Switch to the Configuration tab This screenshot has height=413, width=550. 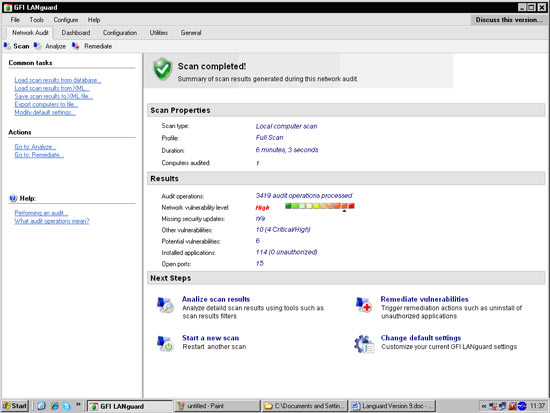[120, 33]
